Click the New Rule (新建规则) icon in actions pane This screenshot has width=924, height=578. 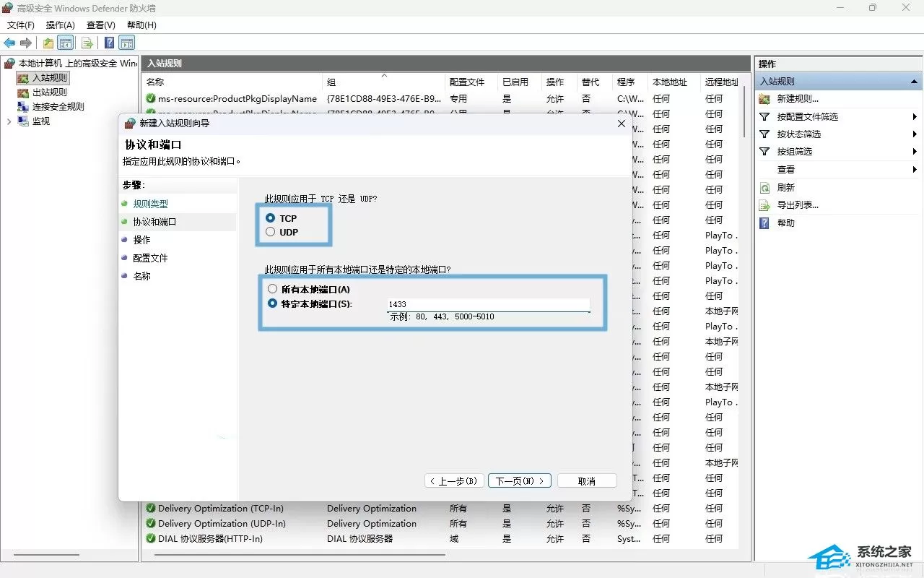tap(765, 99)
